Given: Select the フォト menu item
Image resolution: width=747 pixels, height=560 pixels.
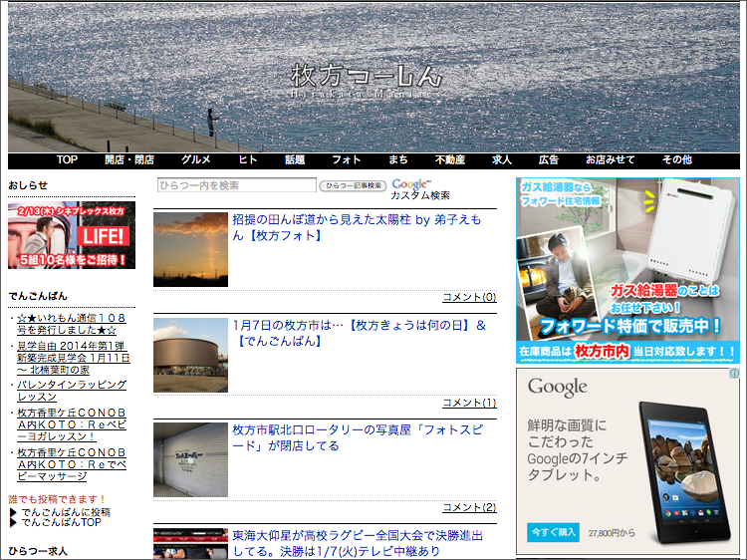Looking at the screenshot, I should (347, 160).
